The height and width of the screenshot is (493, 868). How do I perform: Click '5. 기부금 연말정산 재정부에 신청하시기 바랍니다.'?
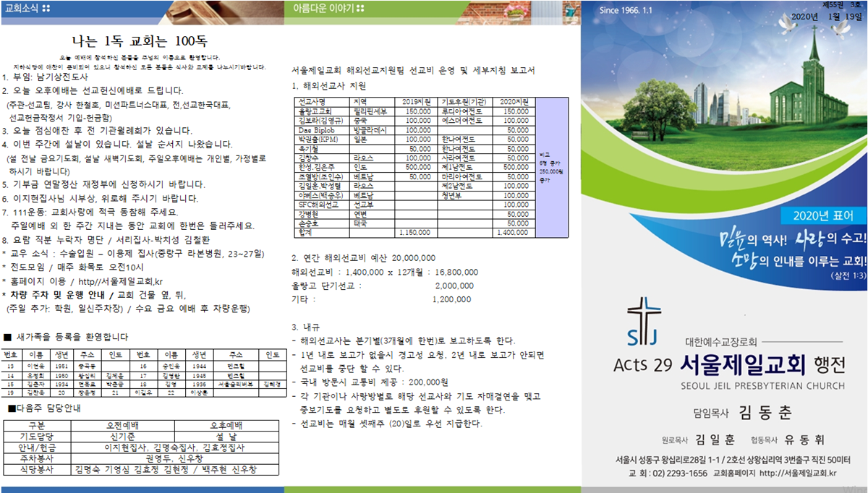pos(104,184)
